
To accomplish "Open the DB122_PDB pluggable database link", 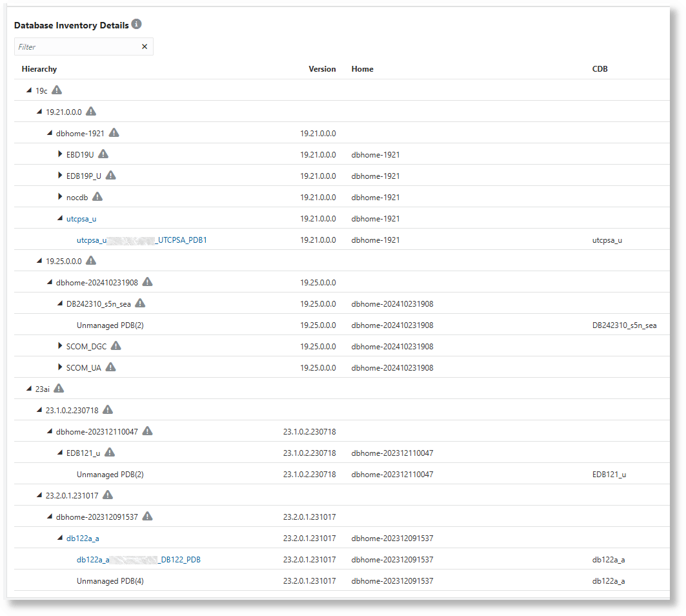I will [139, 560].
